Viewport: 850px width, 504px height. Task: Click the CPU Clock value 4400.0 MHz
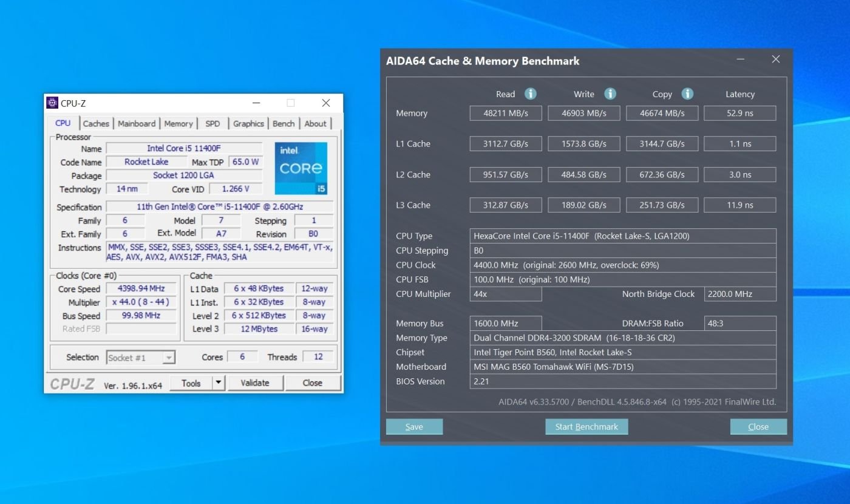coord(623,265)
